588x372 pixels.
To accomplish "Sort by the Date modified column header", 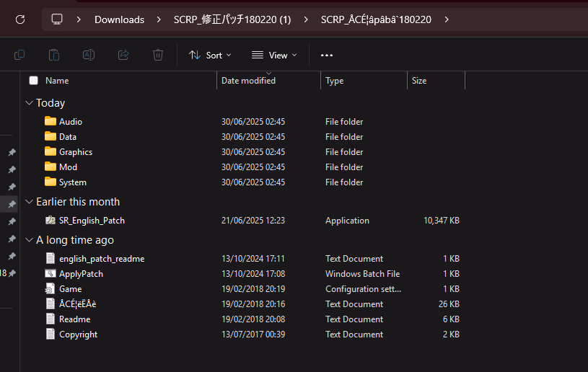I will coord(248,81).
